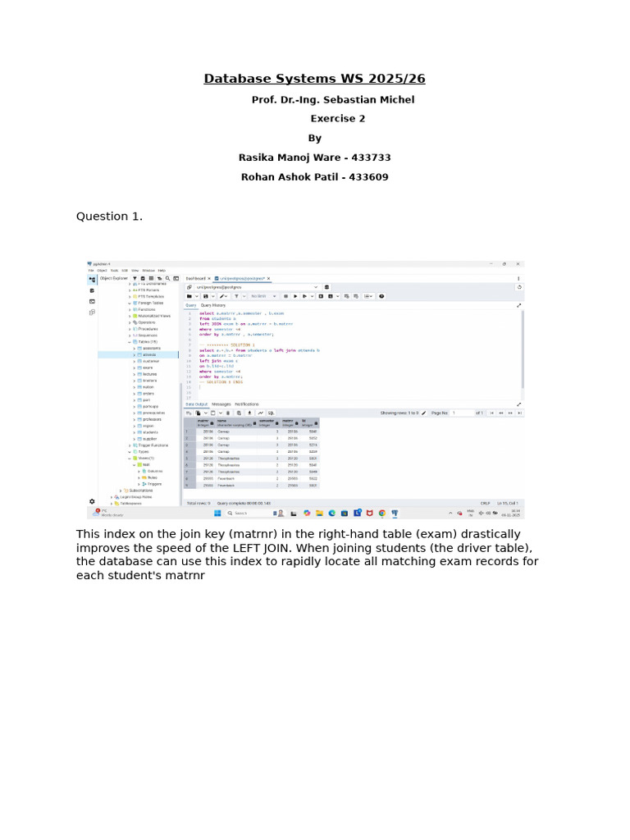Expand the Tablespaces node

pos(112,504)
